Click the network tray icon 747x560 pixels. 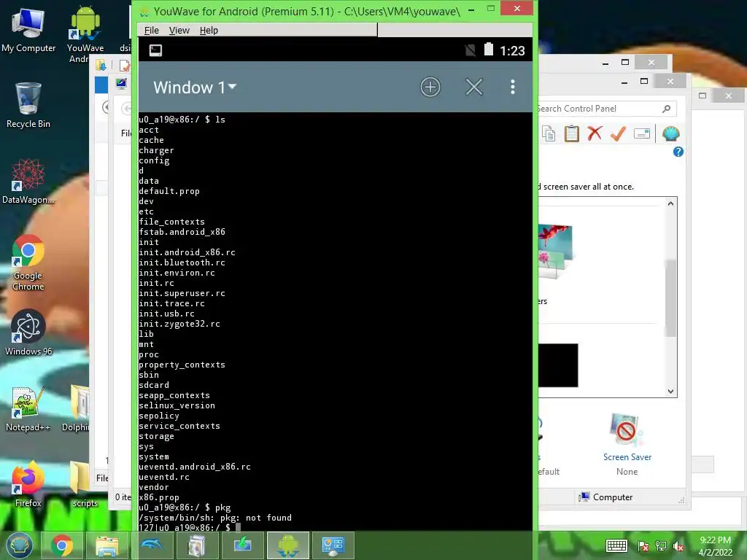click(x=661, y=546)
